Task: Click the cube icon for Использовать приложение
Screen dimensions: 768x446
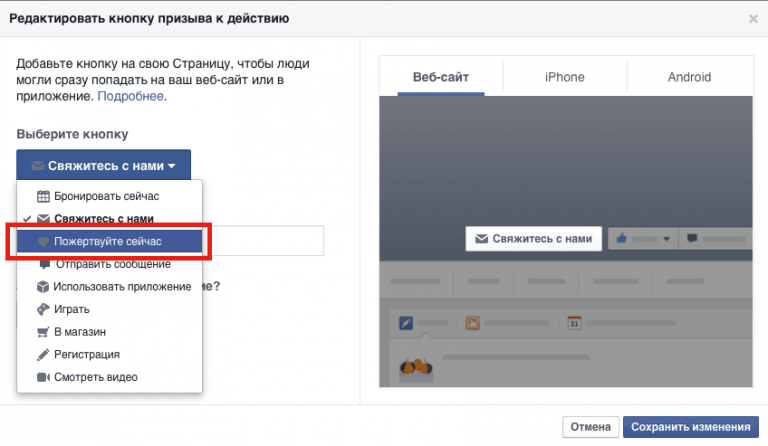Action: point(43,287)
